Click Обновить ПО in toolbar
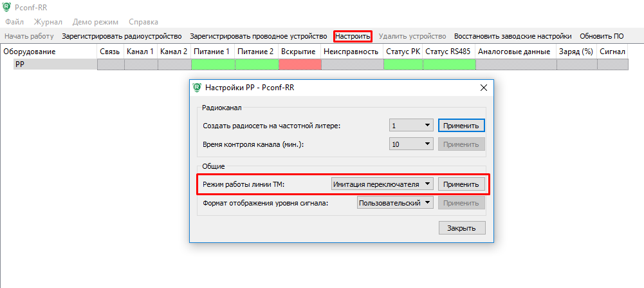Viewport: 644px width, 288px height. click(602, 37)
